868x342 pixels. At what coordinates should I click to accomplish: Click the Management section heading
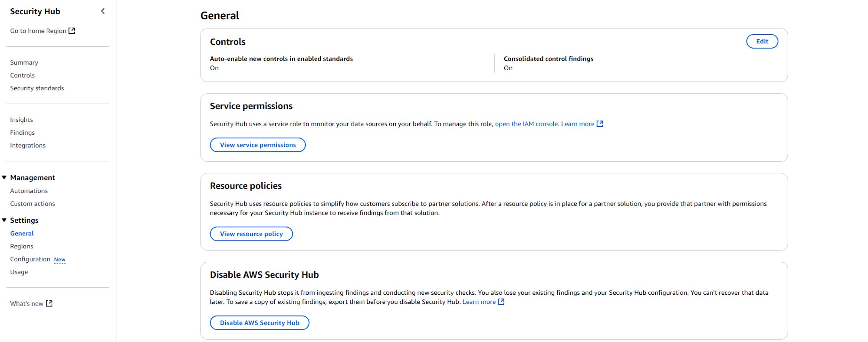tap(33, 178)
